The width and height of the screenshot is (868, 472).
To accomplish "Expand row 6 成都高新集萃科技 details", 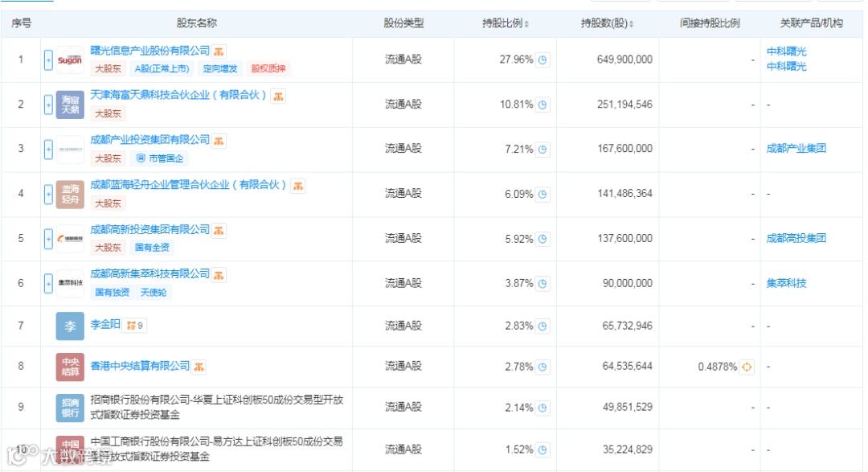I will click(x=48, y=284).
